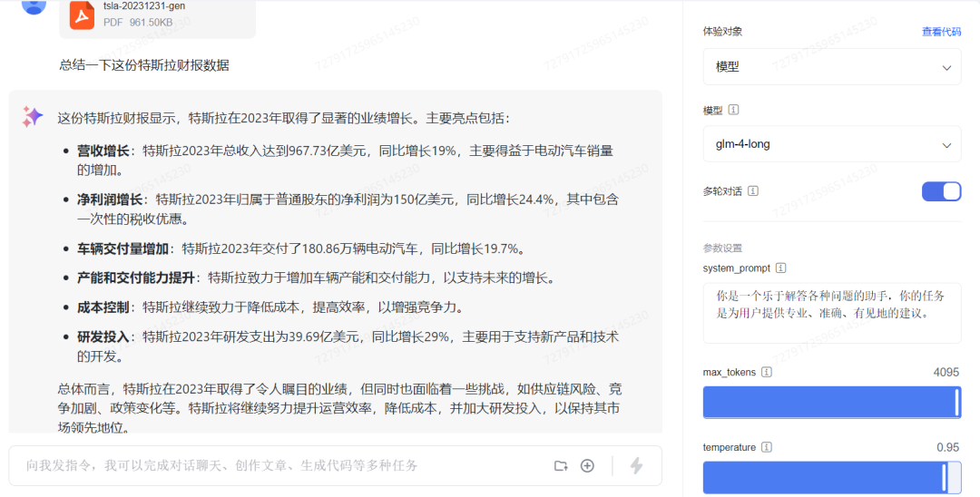Click the info icon next to 模型 label

coord(734,110)
